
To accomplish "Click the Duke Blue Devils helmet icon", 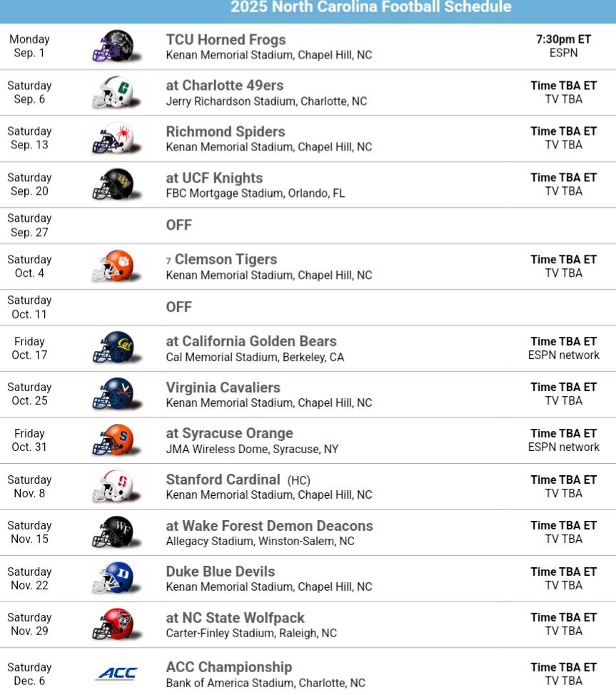I will [x=113, y=579].
